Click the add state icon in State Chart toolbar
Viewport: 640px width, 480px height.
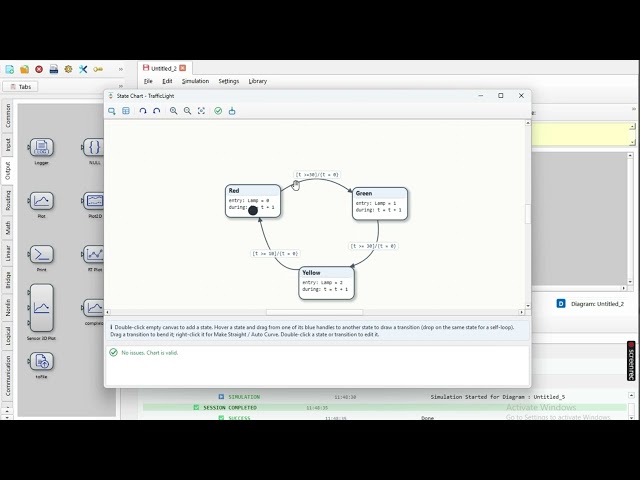pyautogui.click(x=112, y=111)
